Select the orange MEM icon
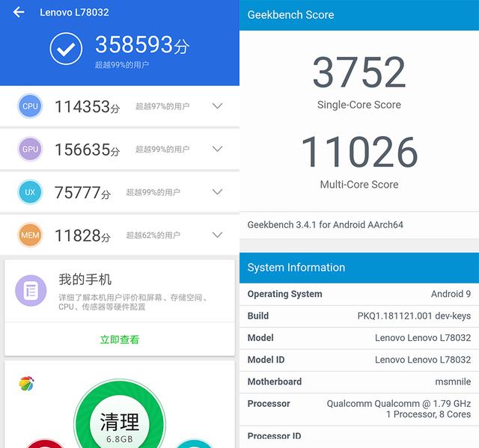The height and width of the screenshot is (448, 479). pyautogui.click(x=30, y=235)
